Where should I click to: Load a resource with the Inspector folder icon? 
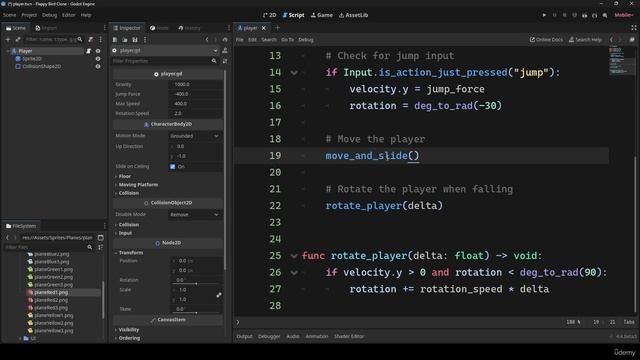coord(125,40)
